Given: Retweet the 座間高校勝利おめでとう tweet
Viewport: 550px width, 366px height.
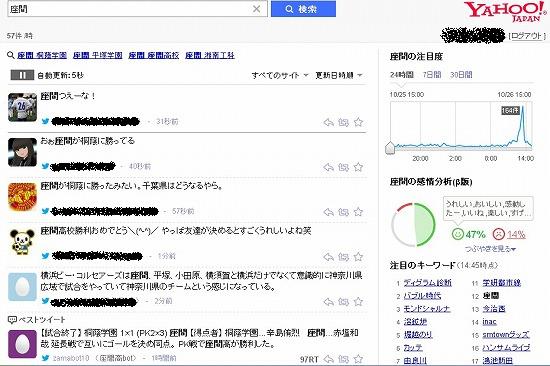Looking at the screenshot, I should [343, 257].
